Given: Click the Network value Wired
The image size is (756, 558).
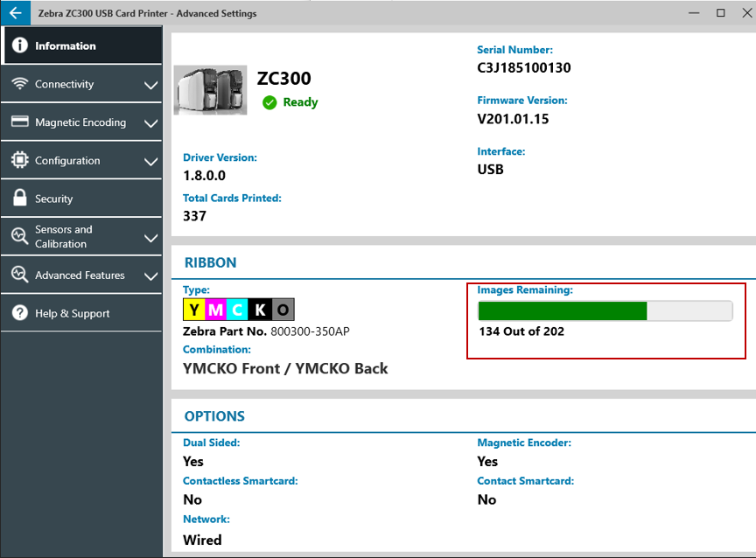Looking at the screenshot, I should click(202, 541).
